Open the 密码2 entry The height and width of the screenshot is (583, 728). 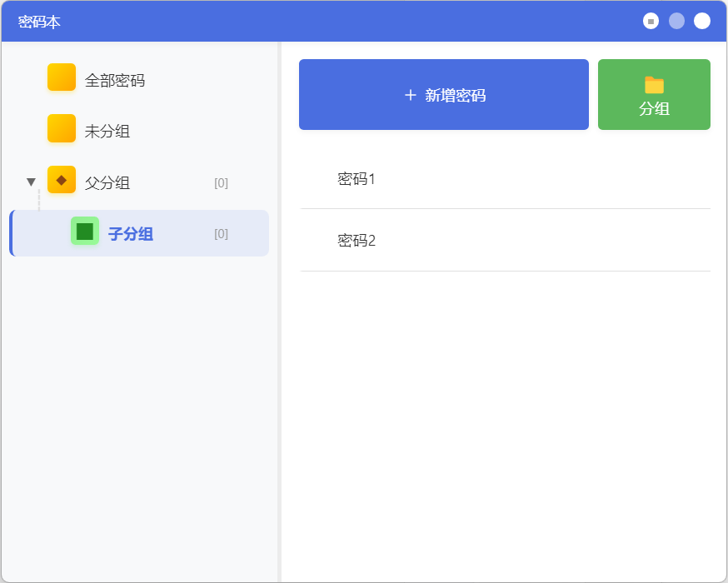coord(357,241)
